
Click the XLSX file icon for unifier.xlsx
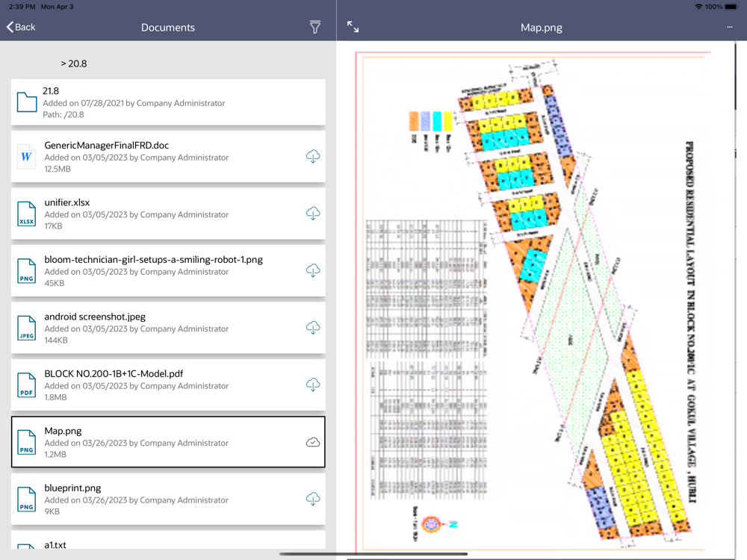coord(26,214)
